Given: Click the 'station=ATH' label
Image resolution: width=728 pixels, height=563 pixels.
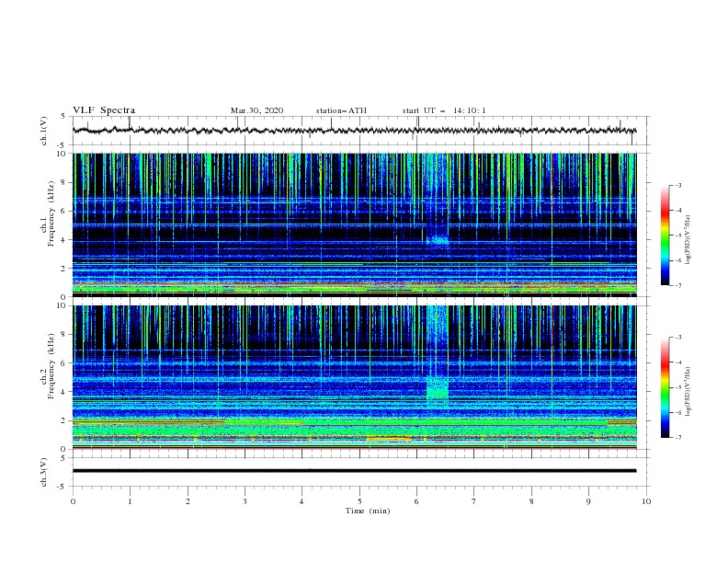Looking at the screenshot, I should click(x=341, y=110).
